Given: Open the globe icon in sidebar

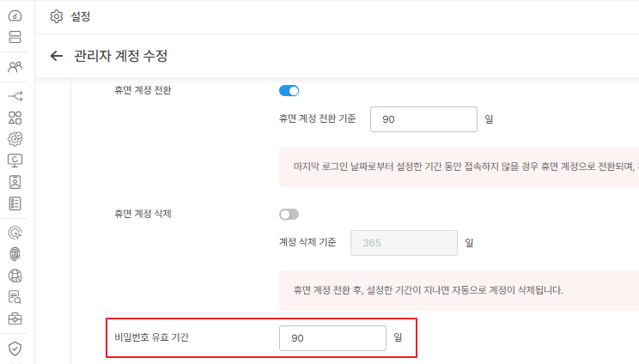Looking at the screenshot, I should 15,276.
